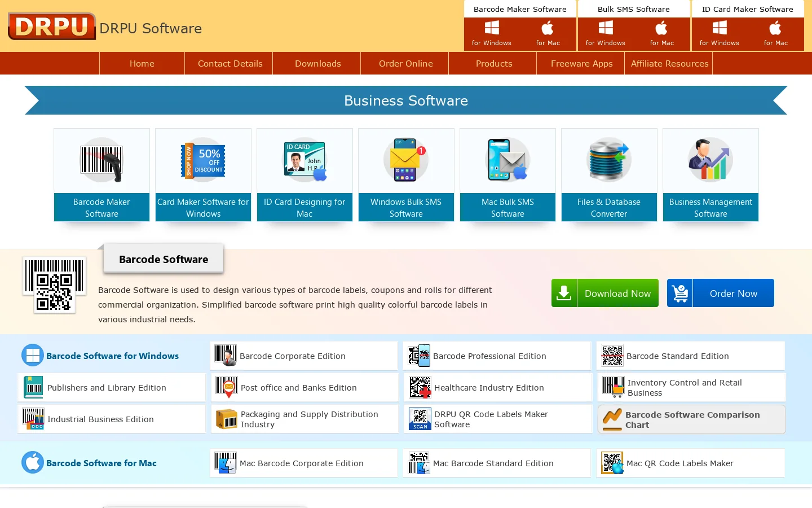Click the barcode and QR code image
The height and width of the screenshot is (508, 812).
(54, 285)
